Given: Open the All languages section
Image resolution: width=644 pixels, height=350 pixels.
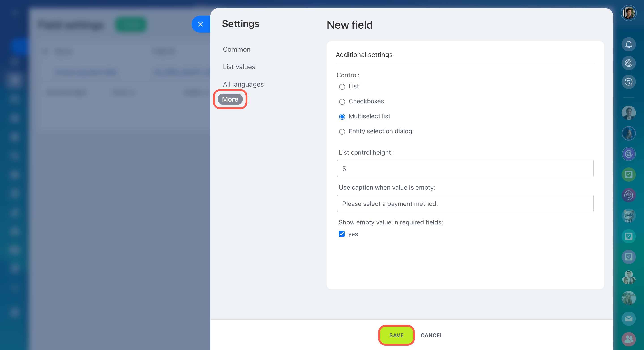Looking at the screenshot, I should (x=243, y=85).
